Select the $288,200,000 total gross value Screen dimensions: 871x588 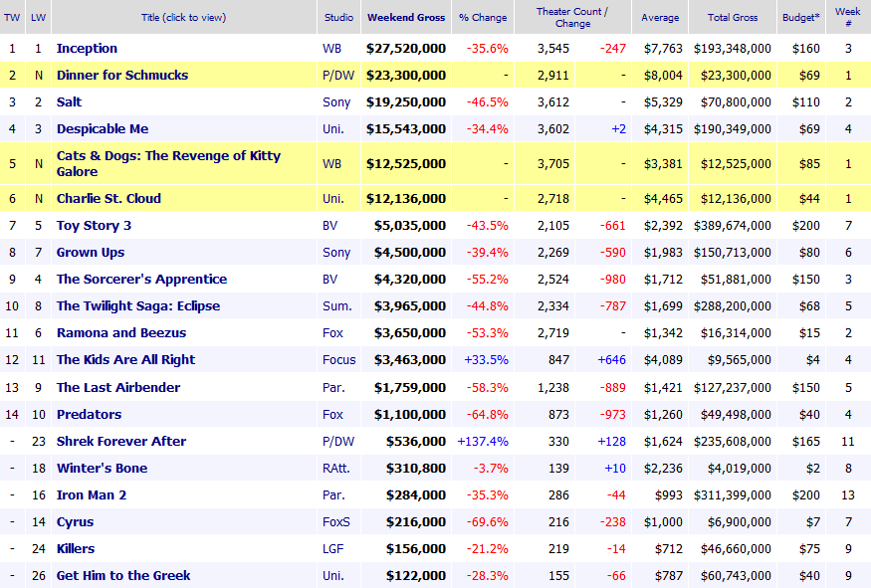[x=732, y=305]
